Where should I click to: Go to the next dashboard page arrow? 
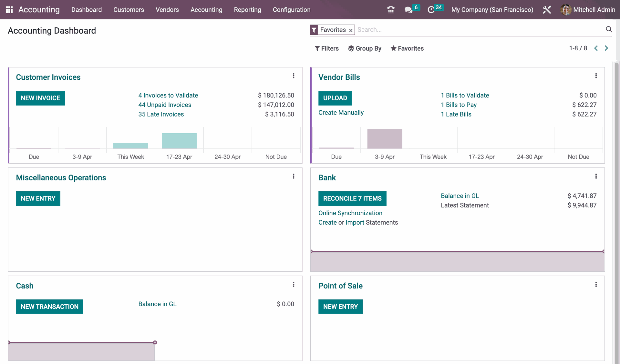click(x=606, y=48)
